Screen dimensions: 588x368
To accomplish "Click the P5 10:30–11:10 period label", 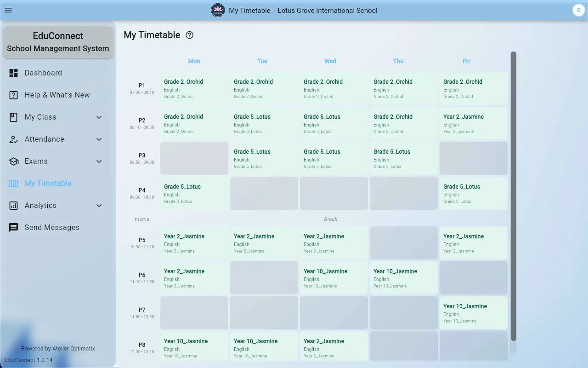I will click(x=142, y=243).
